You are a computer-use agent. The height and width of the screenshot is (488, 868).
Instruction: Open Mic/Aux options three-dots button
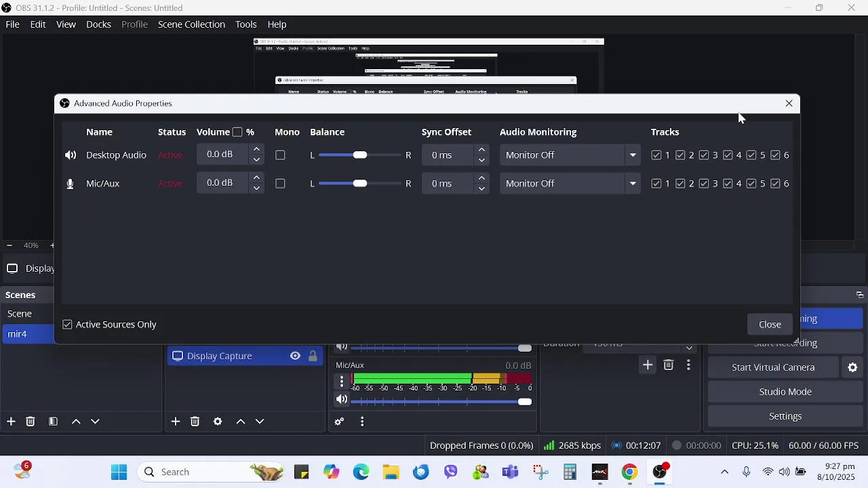point(342,381)
